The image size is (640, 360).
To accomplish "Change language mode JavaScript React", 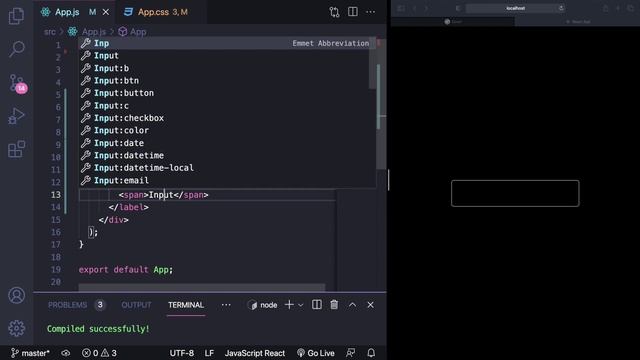I will (255, 353).
